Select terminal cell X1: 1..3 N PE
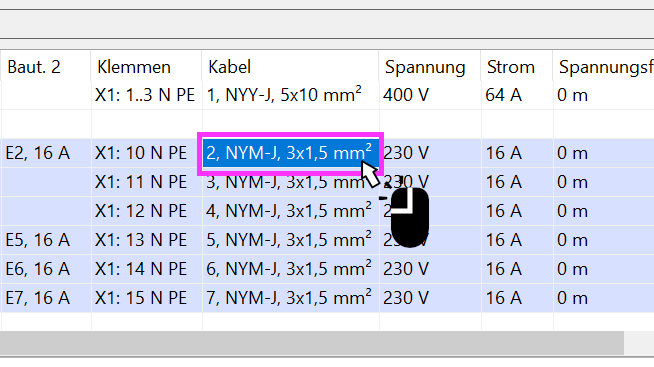The image size is (654, 367). [146, 96]
